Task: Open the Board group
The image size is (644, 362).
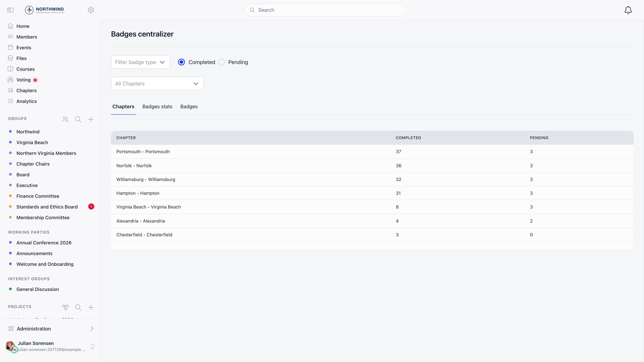Action: point(23,175)
